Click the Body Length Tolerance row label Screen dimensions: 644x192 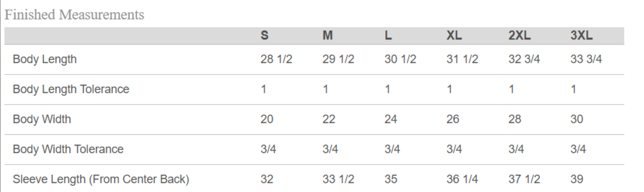click(71, 90)
